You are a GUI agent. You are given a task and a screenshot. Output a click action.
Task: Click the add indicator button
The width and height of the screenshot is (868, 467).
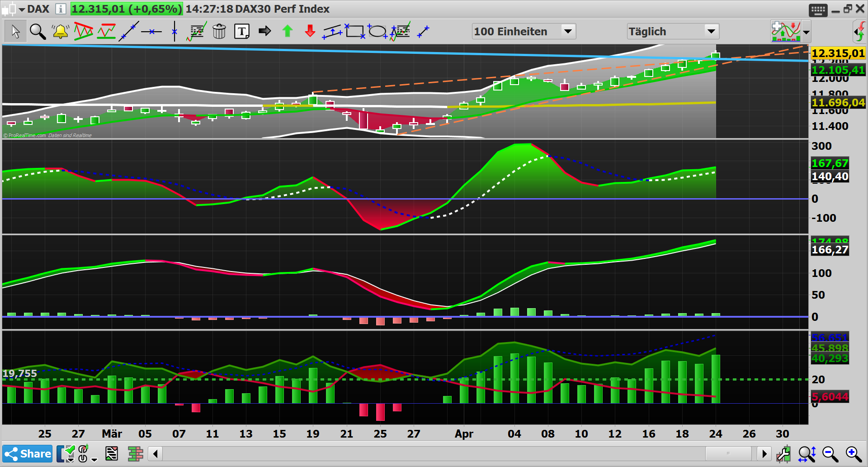point(786,31)
